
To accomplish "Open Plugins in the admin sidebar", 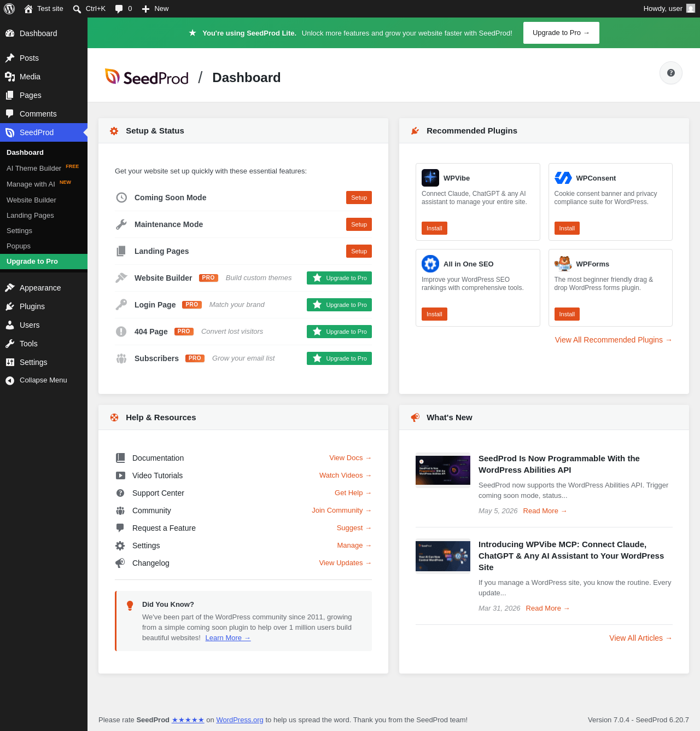I will [x=44, y=306].
